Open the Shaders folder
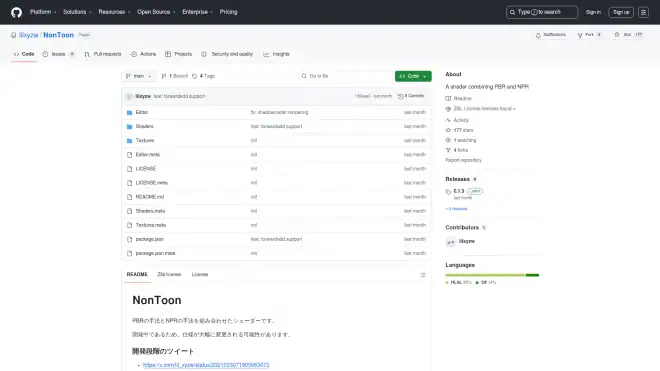The height and width of the screenshot is (371, 660). coord(144,126)
